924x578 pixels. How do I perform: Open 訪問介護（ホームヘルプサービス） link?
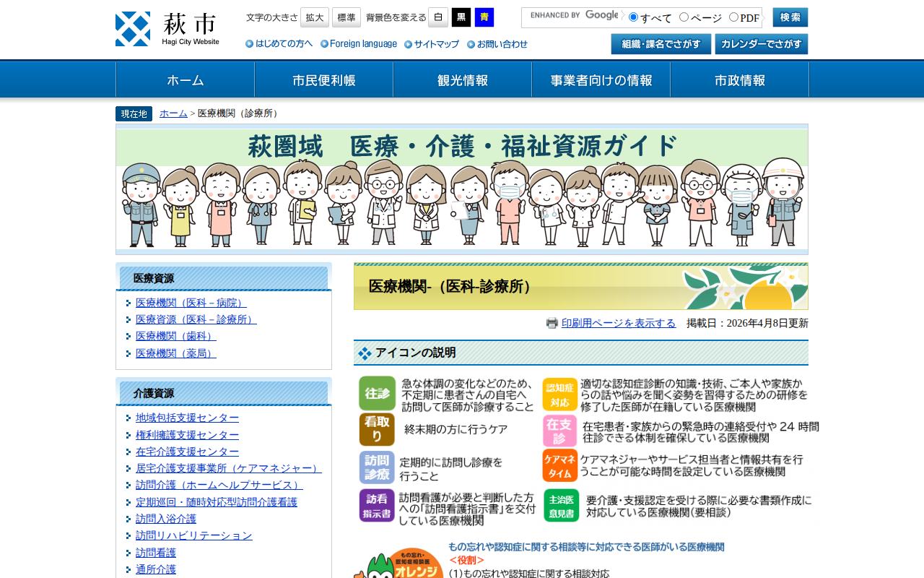(219, 485)
